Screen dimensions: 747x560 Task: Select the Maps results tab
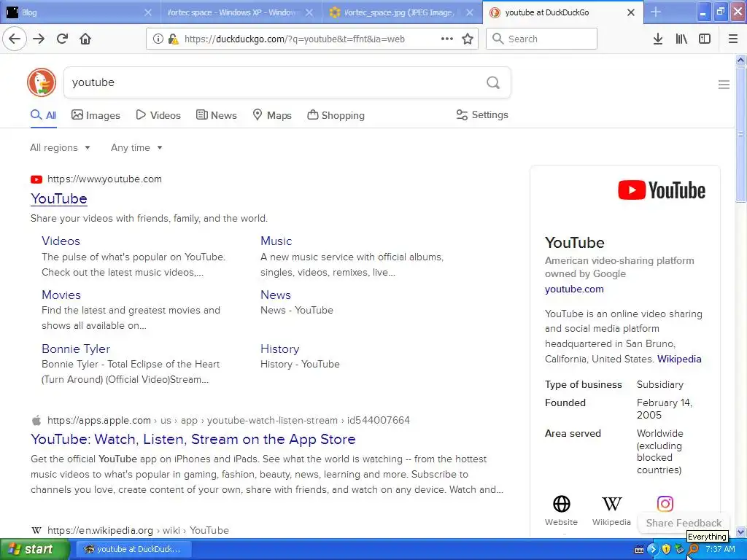[x=272, y=115]
